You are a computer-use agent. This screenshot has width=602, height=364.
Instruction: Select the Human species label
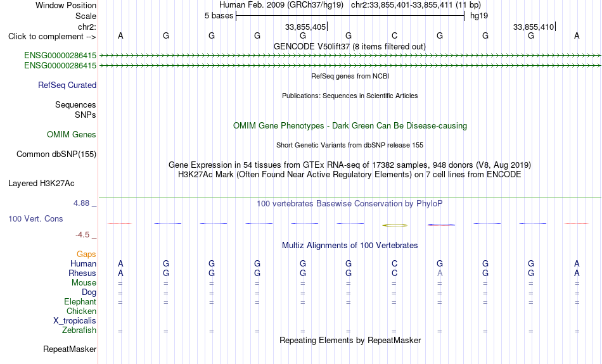(x=83, y=263)
